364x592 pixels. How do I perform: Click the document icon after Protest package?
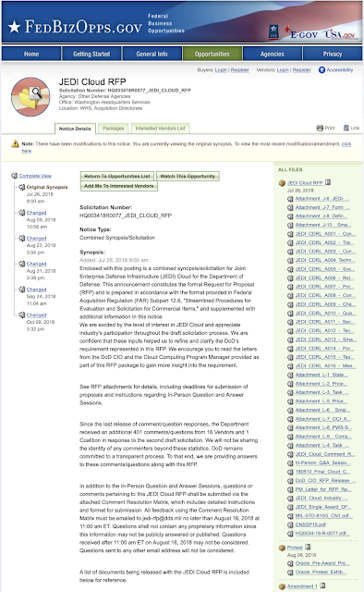pos(308,547)
